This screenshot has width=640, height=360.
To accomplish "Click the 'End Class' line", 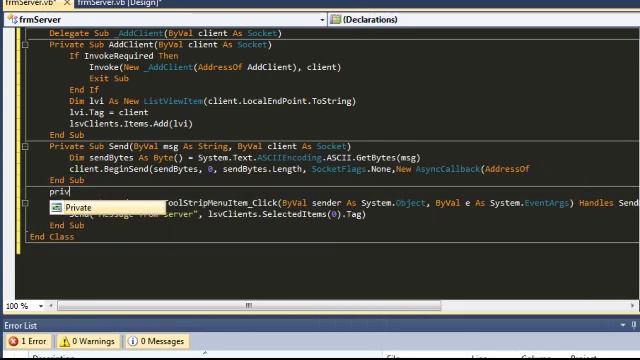I will pyautogui.click(x=52, y=237).
